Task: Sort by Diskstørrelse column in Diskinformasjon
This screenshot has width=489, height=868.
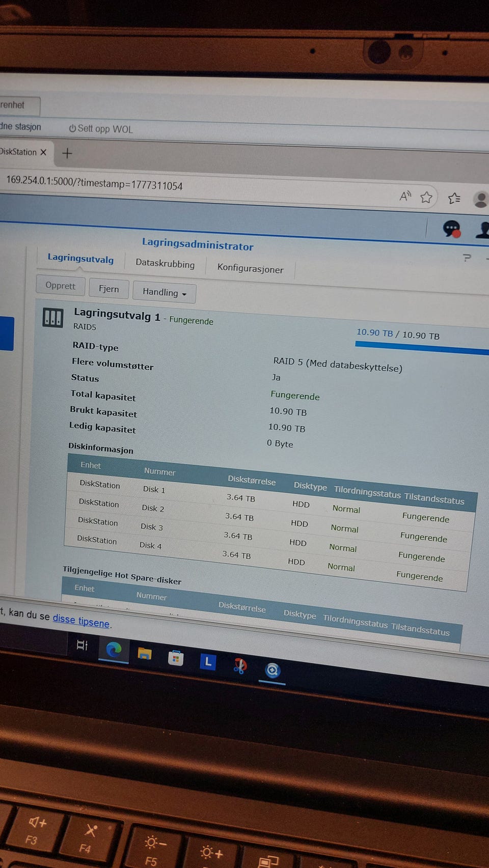Action: pyautogui.click(x=252, y=480)
